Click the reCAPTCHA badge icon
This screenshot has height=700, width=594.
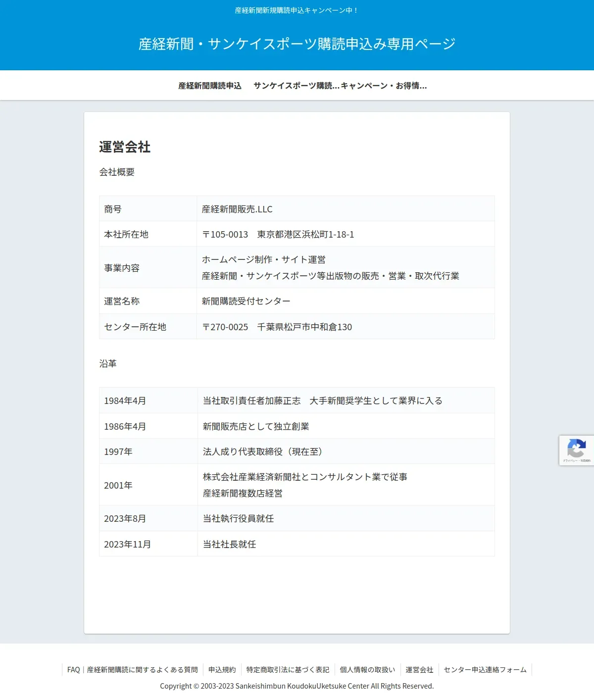tap(576, 449)
